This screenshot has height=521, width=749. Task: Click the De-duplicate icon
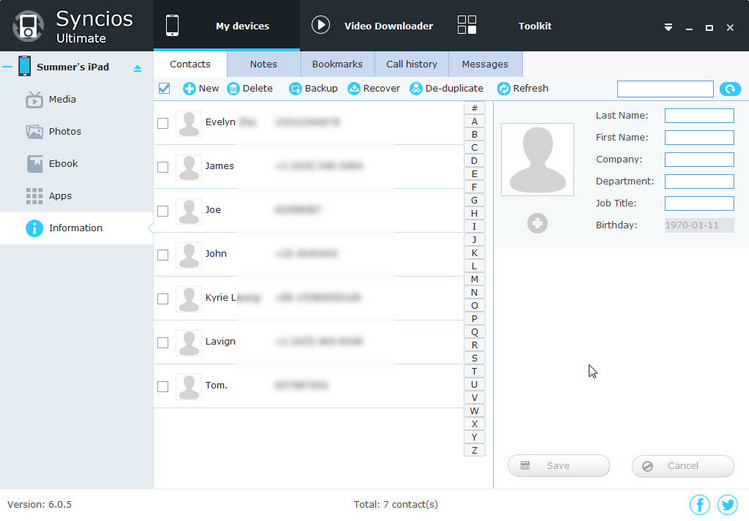coord(416,89)
